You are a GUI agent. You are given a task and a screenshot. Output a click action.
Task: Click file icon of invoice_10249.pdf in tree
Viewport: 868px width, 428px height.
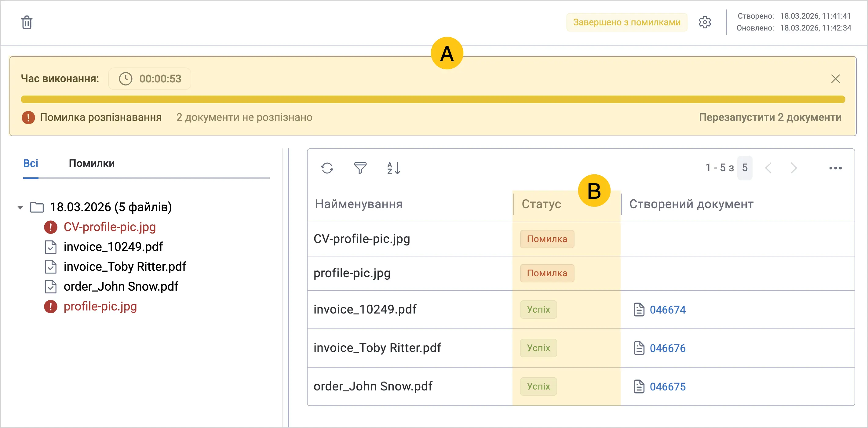(50, 247)
